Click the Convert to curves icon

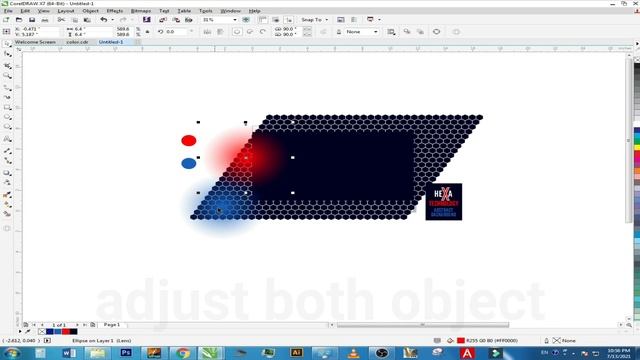tap(436, 32)
